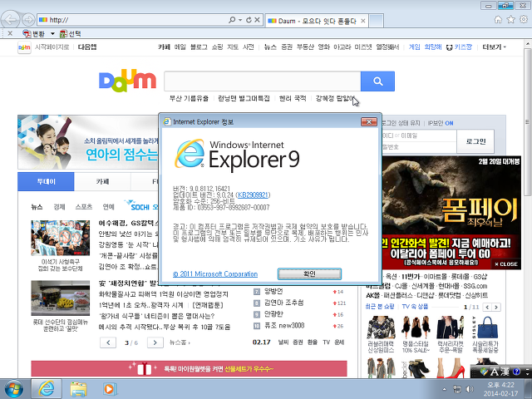
Task: Click previous arrow in shopping carousel
Action: (488, 307)
